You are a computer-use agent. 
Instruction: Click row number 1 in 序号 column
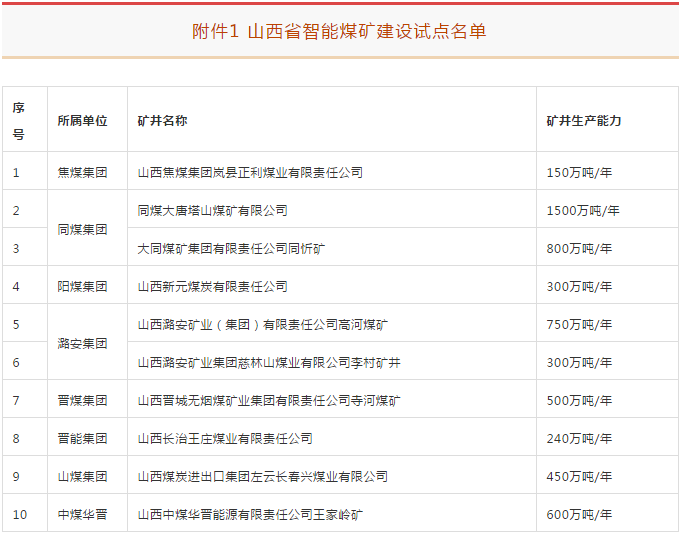coord(16,173)
